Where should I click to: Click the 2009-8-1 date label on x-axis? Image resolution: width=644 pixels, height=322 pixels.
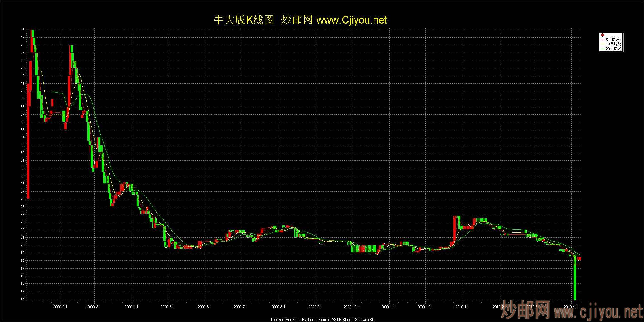point(279,307)
